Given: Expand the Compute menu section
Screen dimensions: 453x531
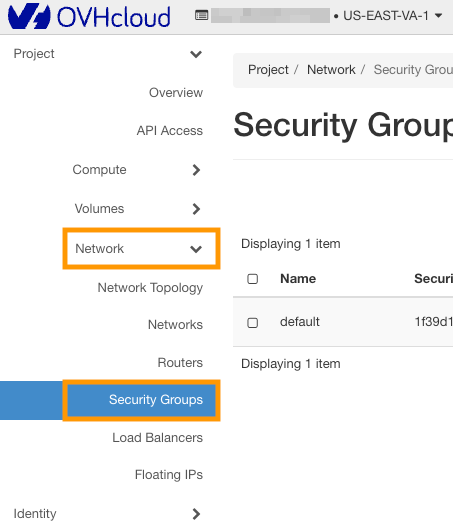Looking at the screenshot, I should coord(137,170).
